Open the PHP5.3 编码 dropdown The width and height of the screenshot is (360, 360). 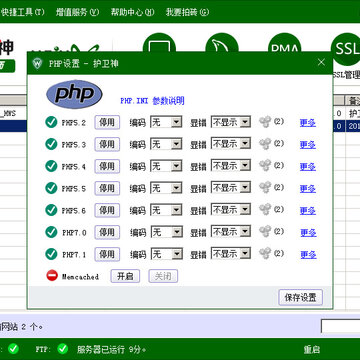166,144
